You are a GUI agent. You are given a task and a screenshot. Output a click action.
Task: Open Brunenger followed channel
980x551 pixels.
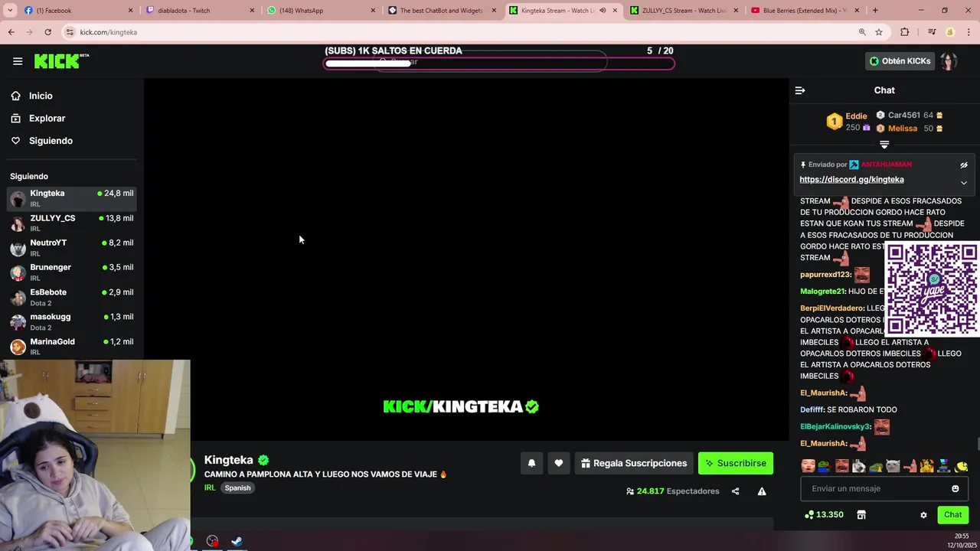coord(72,272)
